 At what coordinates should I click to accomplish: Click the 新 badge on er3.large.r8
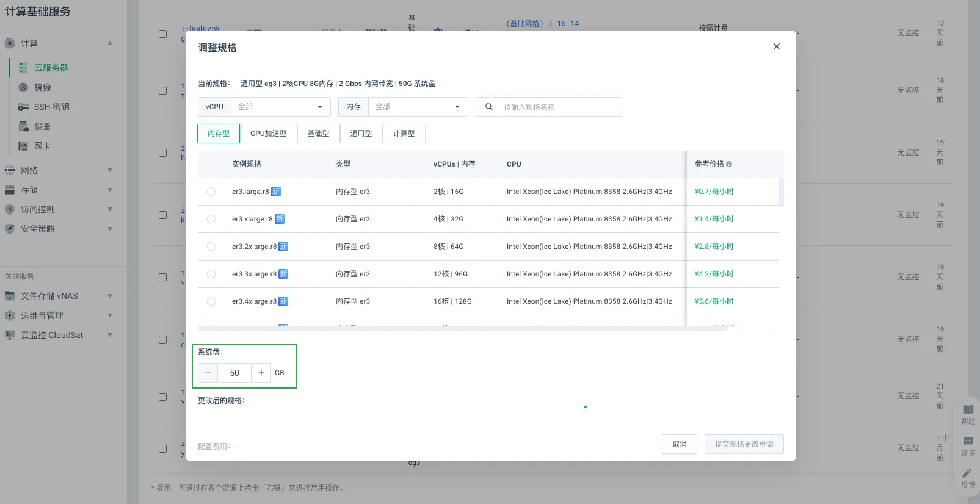tap(276, 192)
